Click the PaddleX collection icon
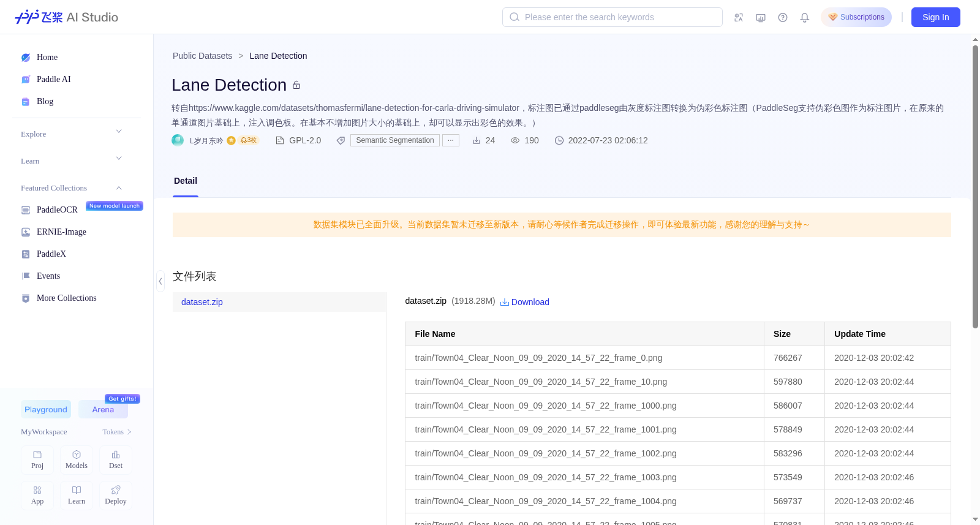Image resolution: width=980 pixels, height=525 pixels. pos(26,254)
